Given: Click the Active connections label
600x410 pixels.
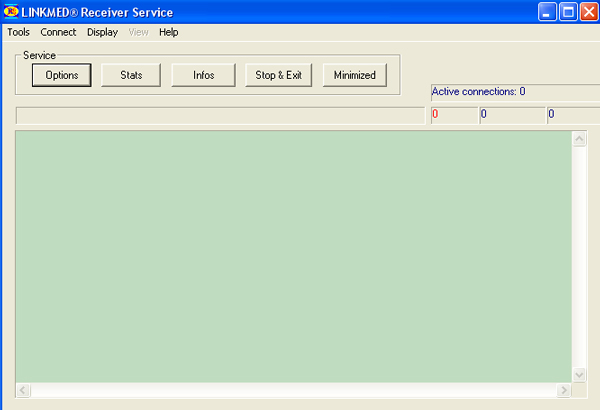Looking at the screenshot, I should click(x=478, y=92).
